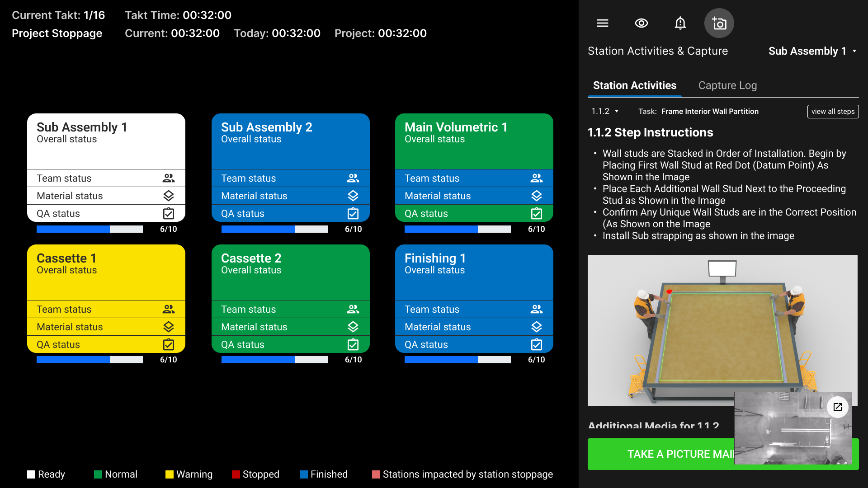This screenshot has height=488, width=868.
Task: Click Sub Assembly 2 material status layers icon
Action: coord(353,196)
